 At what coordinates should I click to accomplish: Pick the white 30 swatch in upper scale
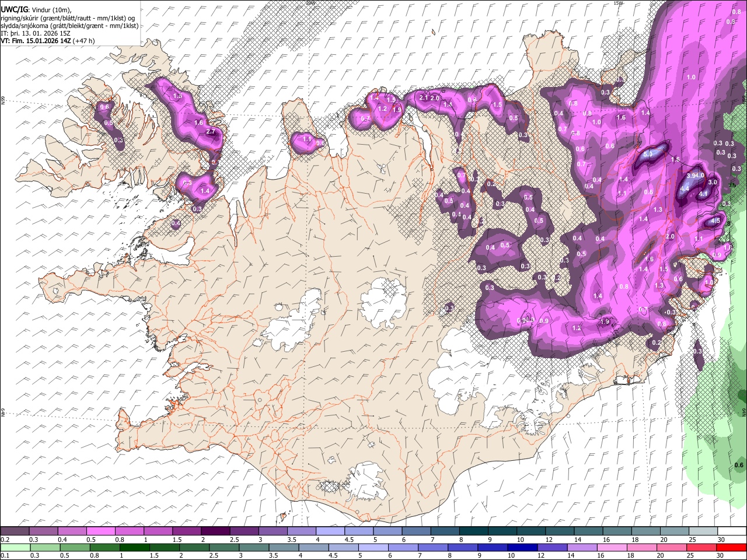(732, 531)
